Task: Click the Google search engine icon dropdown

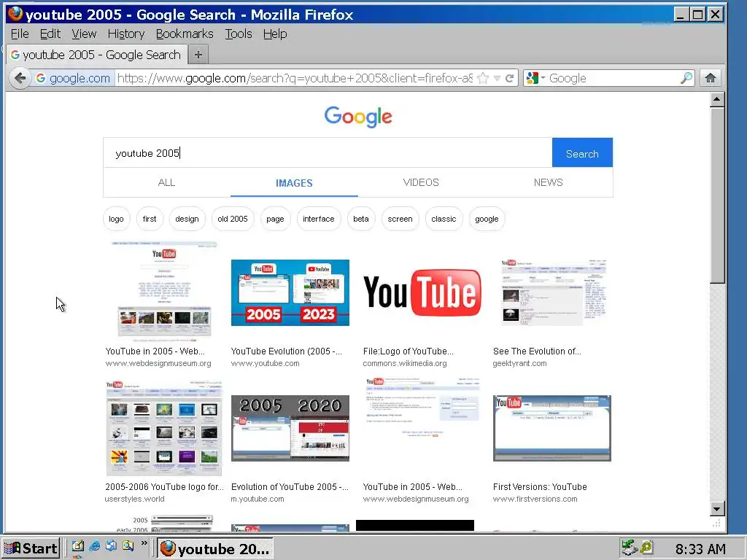Action: click(535, 78)
